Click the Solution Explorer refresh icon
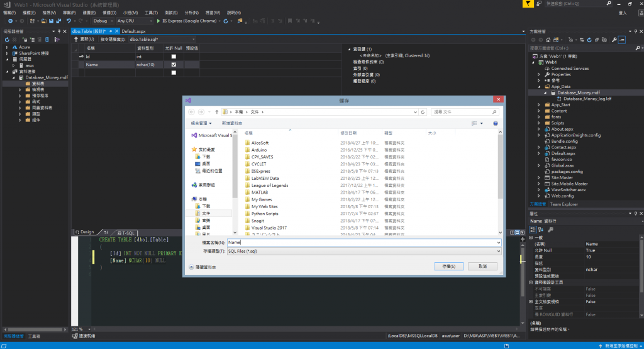This screenshot has width=644, height=349. coord(589,40)
